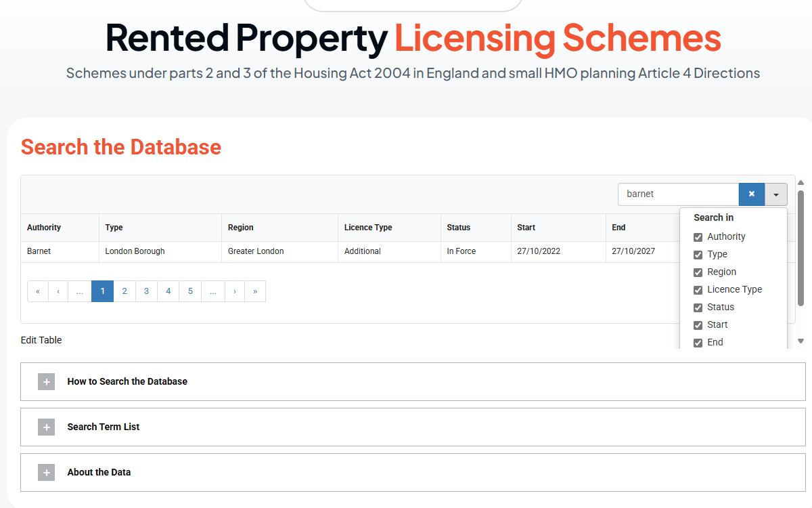Click plus icon beside About the Data
The image size is (812, 508).
(x=46, y=473)
